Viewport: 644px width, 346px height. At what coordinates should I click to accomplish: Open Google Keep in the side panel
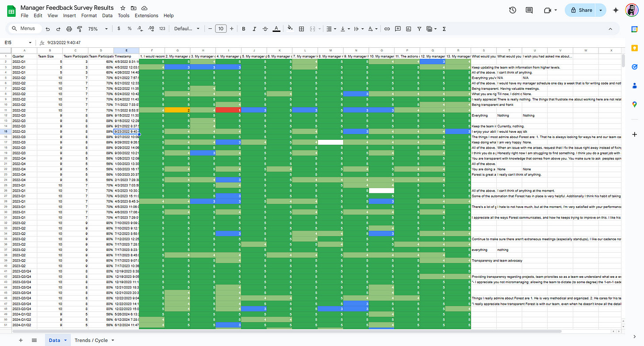click(x=635, y=48)
